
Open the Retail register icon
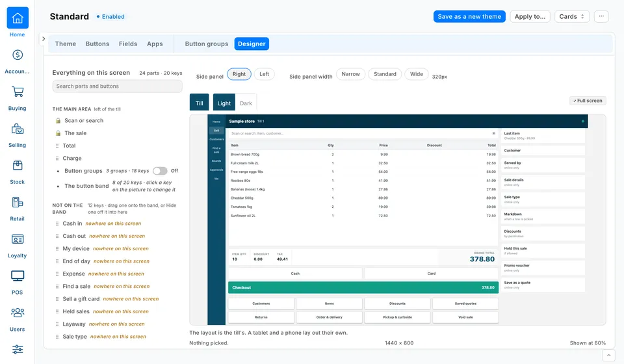pyautogui.click(x=18, y=203)
